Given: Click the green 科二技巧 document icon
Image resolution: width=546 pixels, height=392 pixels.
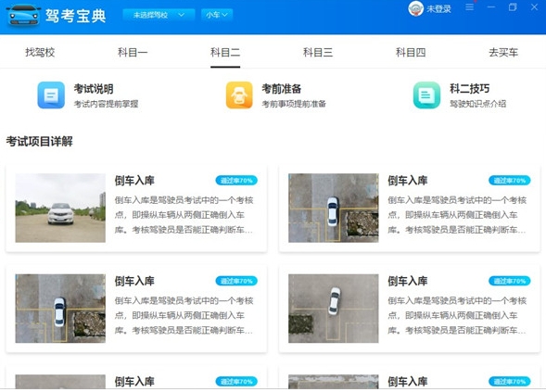Looking at the screenshot, I should 427,95.
